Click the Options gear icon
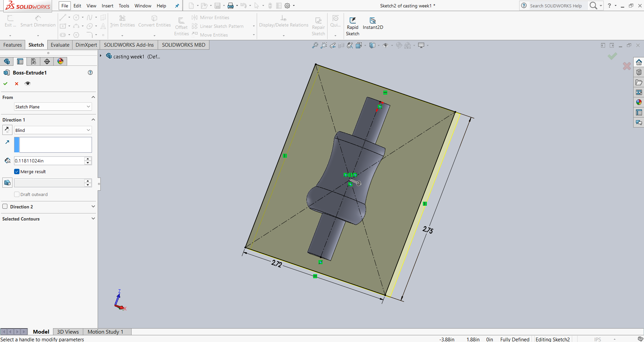This screenshot has width=644, height=342. point(287,6)
